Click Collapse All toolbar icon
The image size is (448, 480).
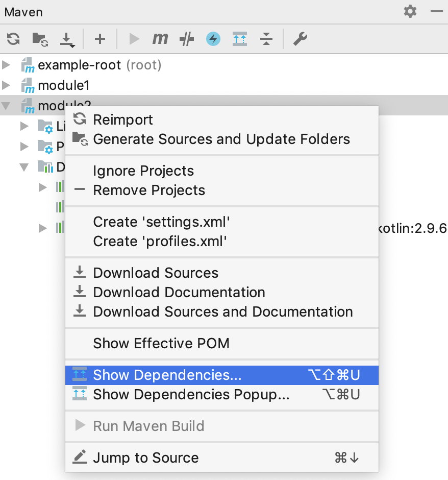point(266,39)
